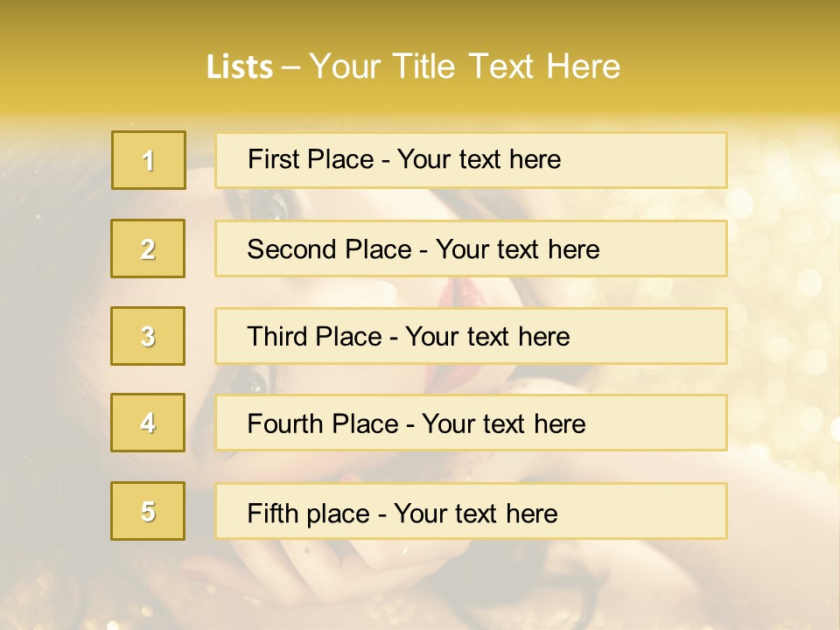
Task: Click the number 3 box
Action: coord(148,336)
